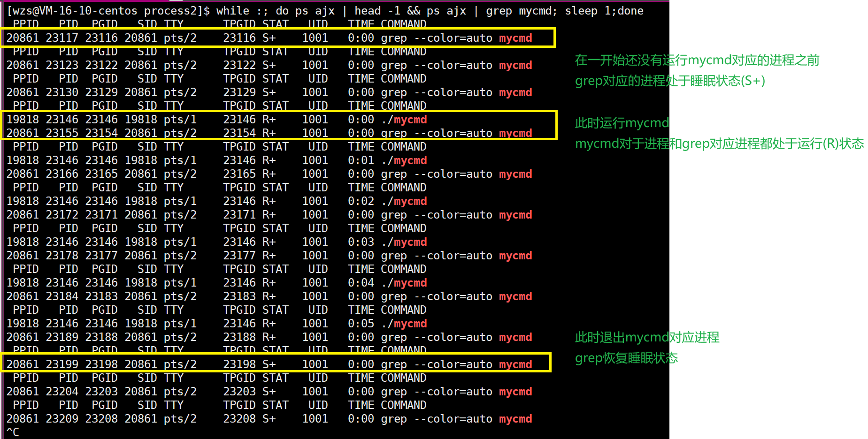Select PID value 23155
Screen dimensions: 868x439
coord(62,133)
